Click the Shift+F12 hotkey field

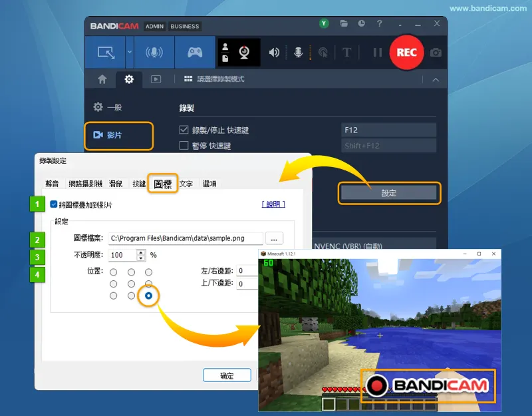pyautogui.click(x=388, y=146)
